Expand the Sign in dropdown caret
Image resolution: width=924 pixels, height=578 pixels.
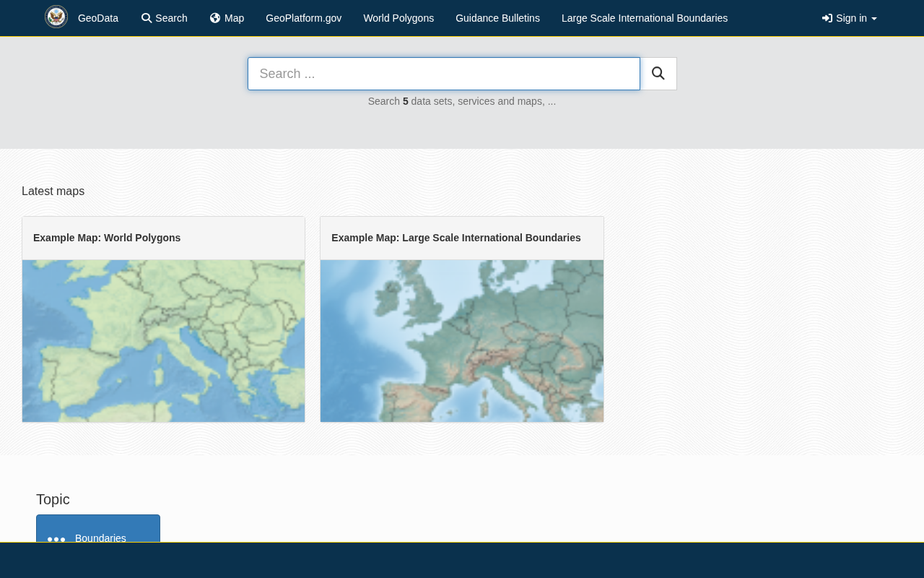[874, 19]
